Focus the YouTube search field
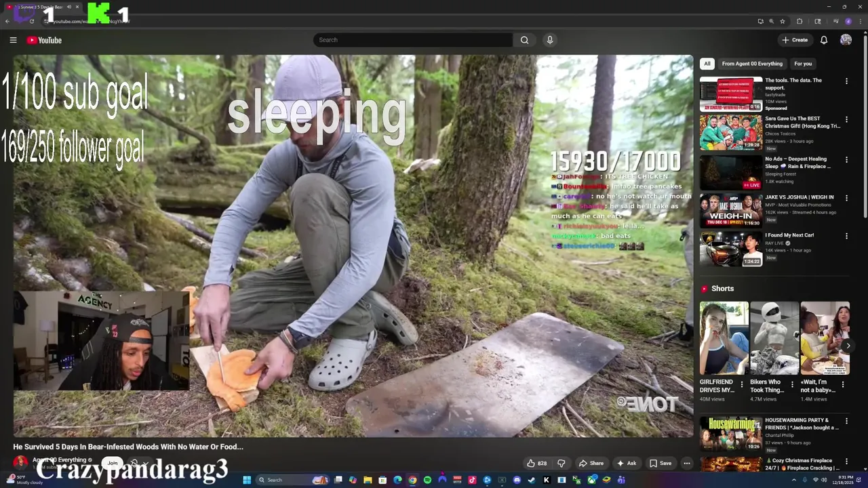Viewport: 868px width, 488px height. (x=412, y=40)
